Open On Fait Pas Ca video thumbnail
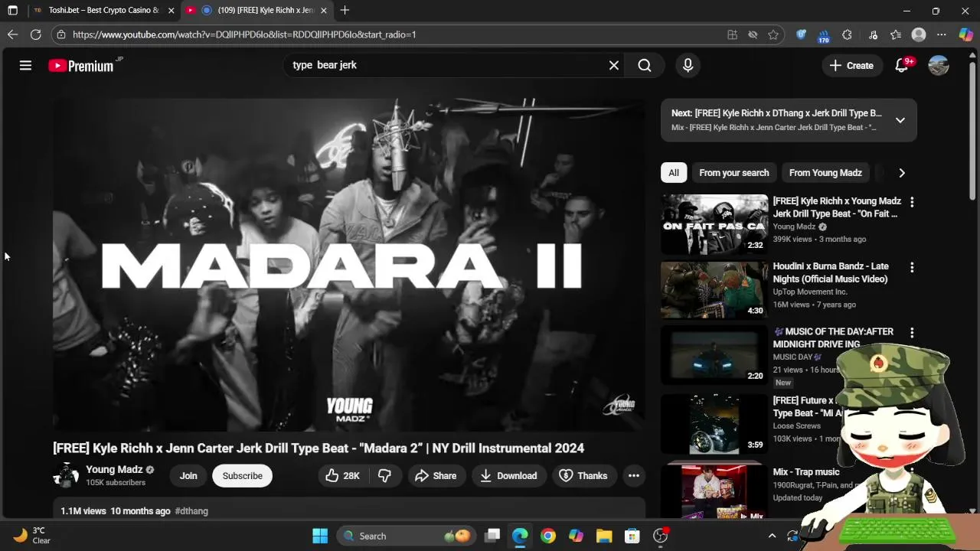This screenshot has height=551, width=980. coord(714,224)
